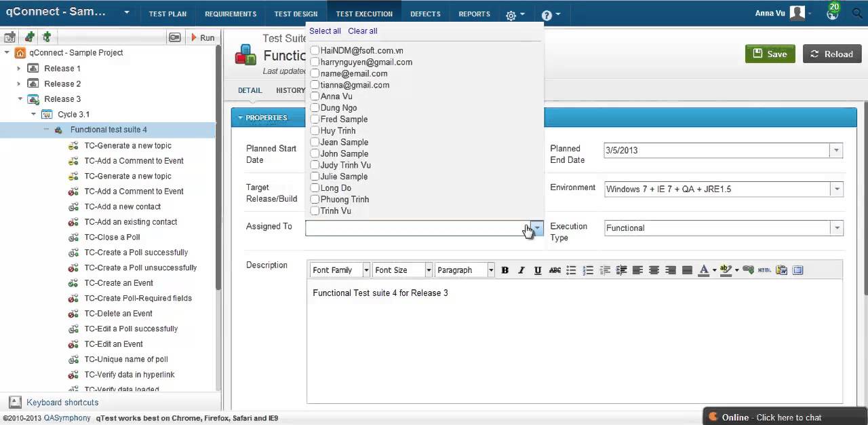Align description text left
Screen dimensions: 868x425
[x=637, y=270]
